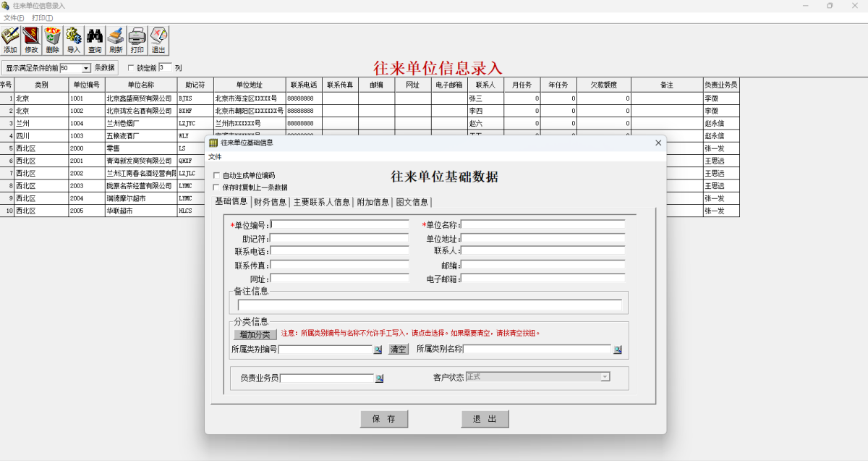Refresh data using the 刷新 icon
This screenshot has width=868, height=461.
pyautogui.click(x=116, y=40)
